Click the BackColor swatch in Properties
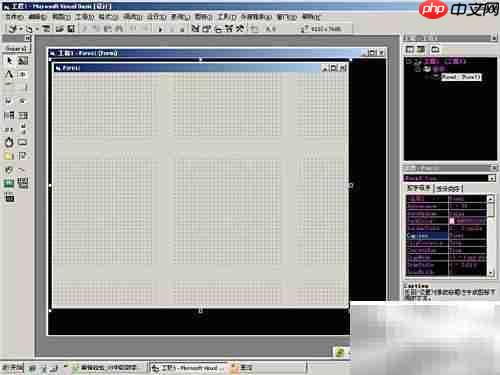500x375 pixels. pyautogui.click(x=452, y=221)
